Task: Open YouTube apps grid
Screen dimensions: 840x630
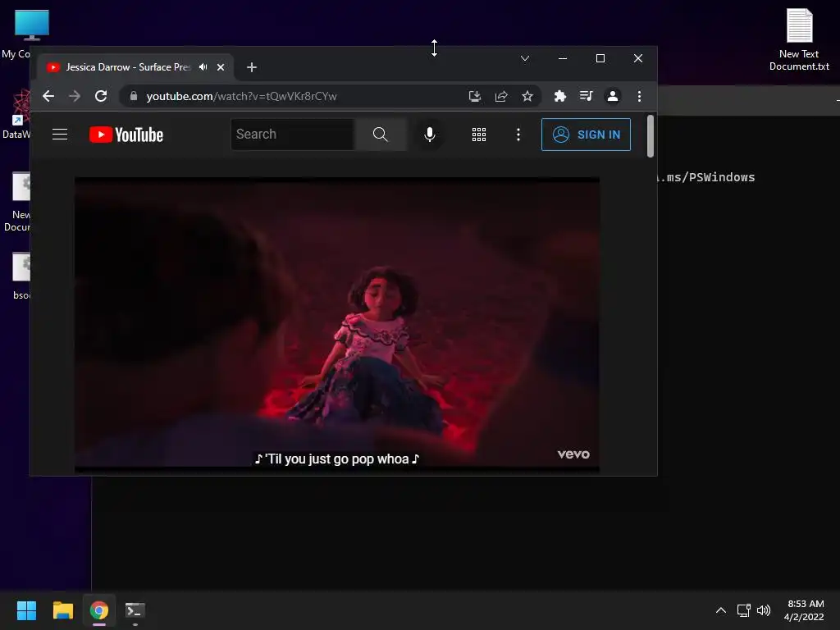Action: [479, 135]
